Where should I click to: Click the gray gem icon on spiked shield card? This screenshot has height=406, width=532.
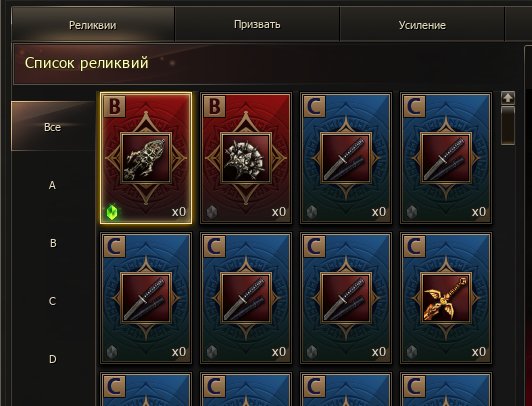(212, 213)
